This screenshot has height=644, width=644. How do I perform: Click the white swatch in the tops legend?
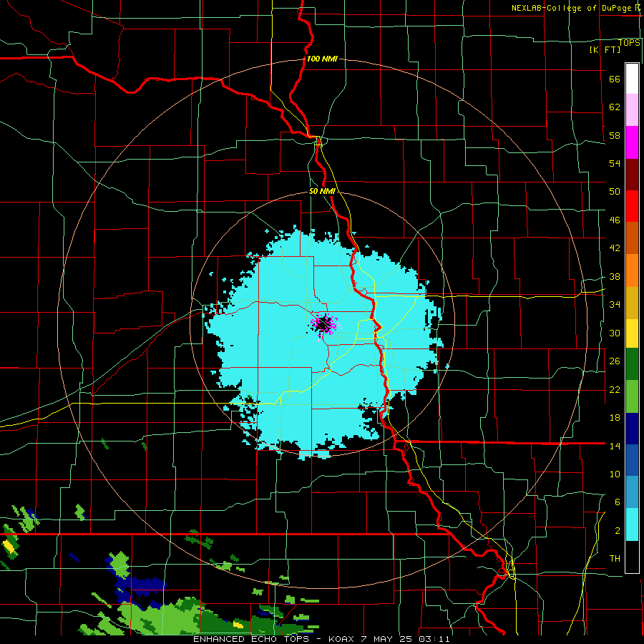tap(632, 79)
